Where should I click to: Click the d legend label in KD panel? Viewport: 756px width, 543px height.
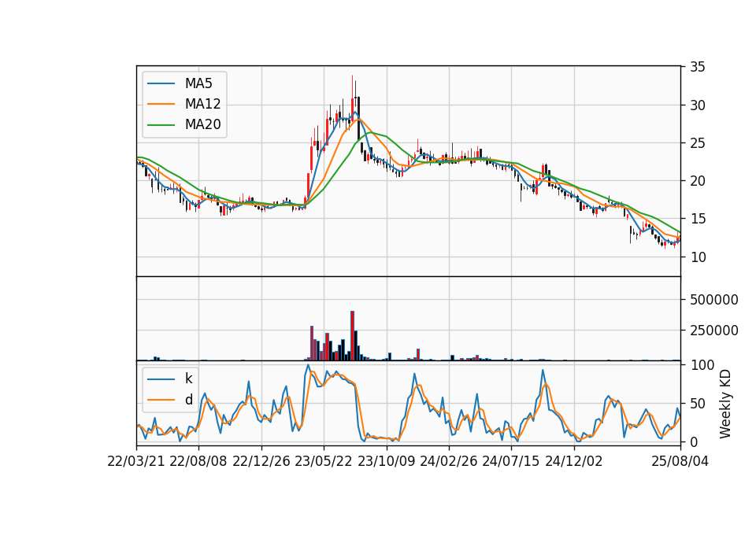click(x=189, y=400)
